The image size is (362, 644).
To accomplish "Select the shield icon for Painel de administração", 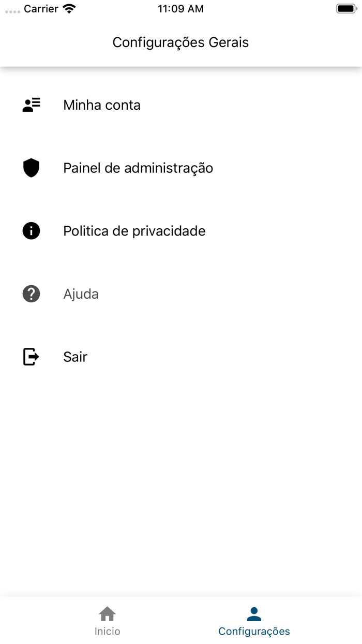I will (31, 168).
